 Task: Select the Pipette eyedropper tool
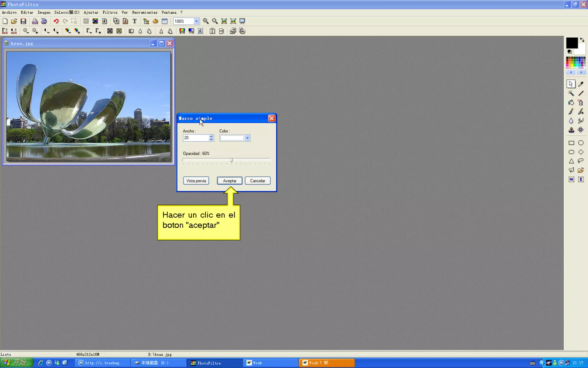581,84
